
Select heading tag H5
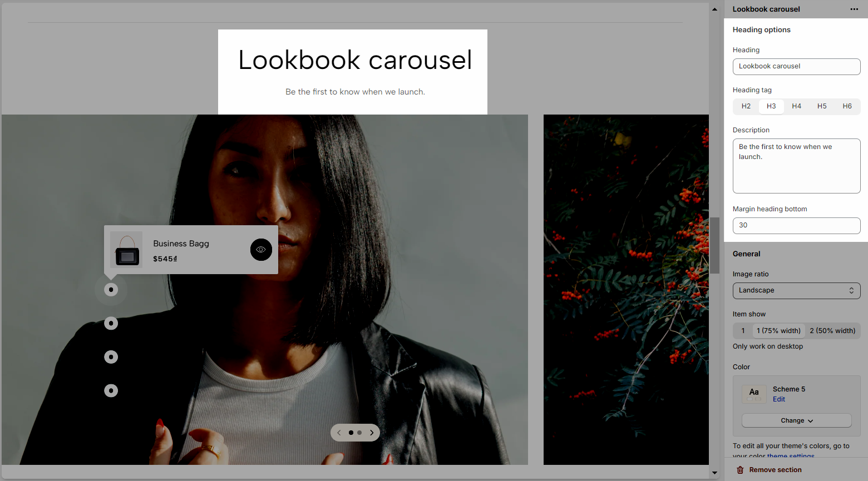(x=822, y=106)
